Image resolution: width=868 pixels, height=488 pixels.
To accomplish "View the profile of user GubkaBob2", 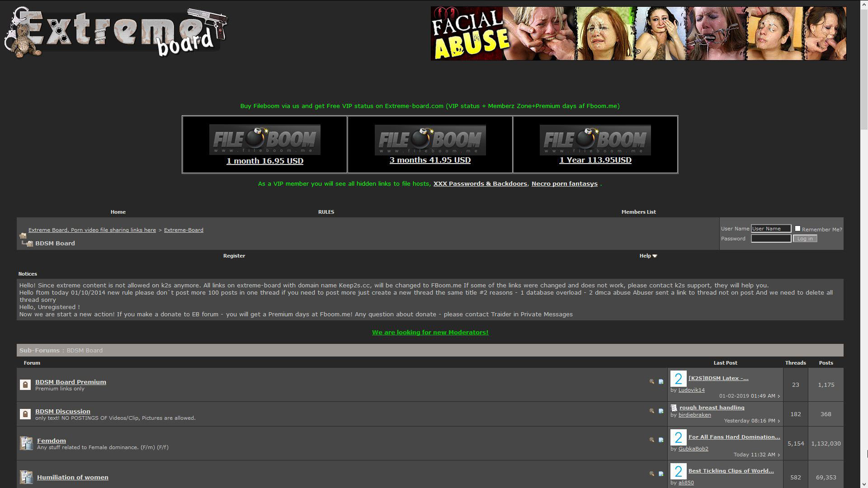I will (x=693, y=449).
